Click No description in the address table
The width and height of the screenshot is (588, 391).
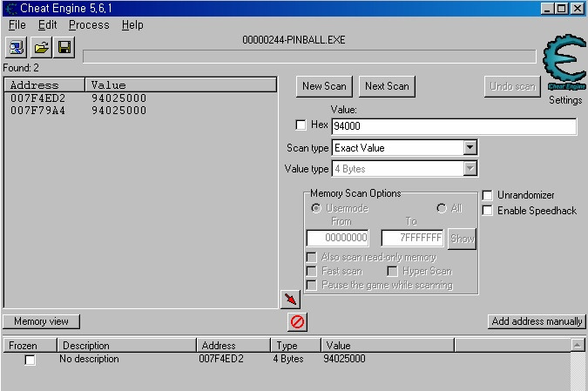[x=89, y=359]
